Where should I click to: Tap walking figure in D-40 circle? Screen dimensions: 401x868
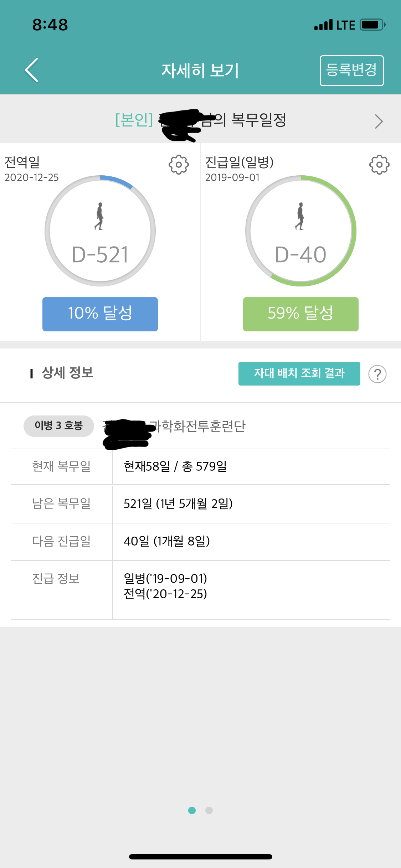tap(300, 216)
